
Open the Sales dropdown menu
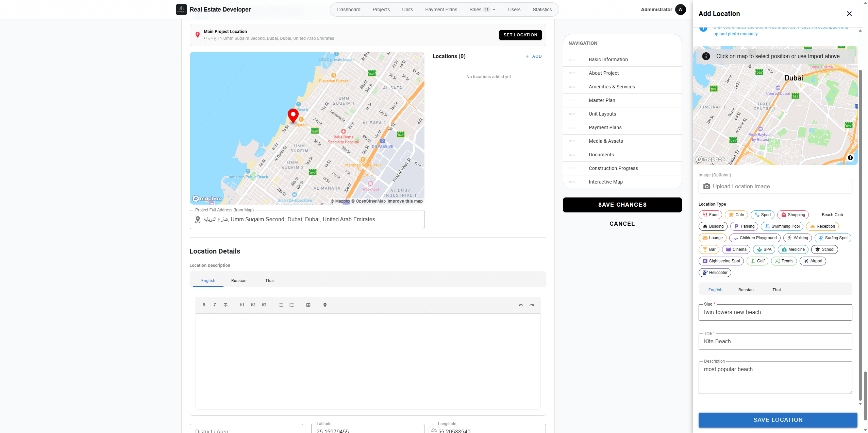(x=482, y=10)
